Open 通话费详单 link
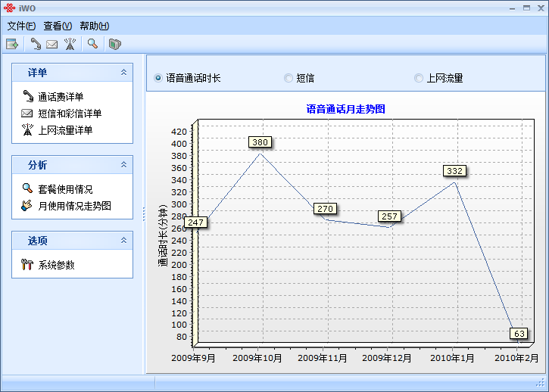Image resolution: width=549 pixels, height=392 pixels. [x=61, y=97]
